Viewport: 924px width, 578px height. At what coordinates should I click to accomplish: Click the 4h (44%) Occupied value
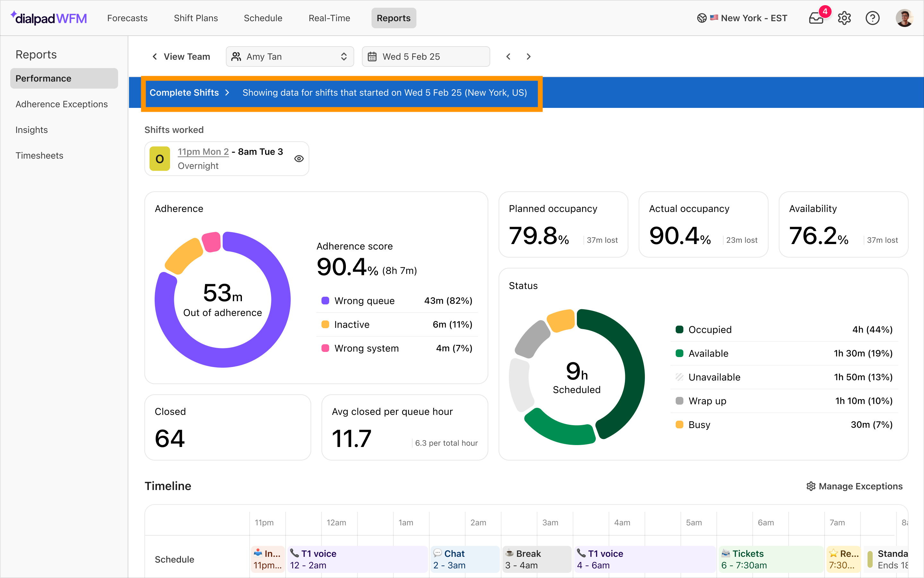(872, 329)
